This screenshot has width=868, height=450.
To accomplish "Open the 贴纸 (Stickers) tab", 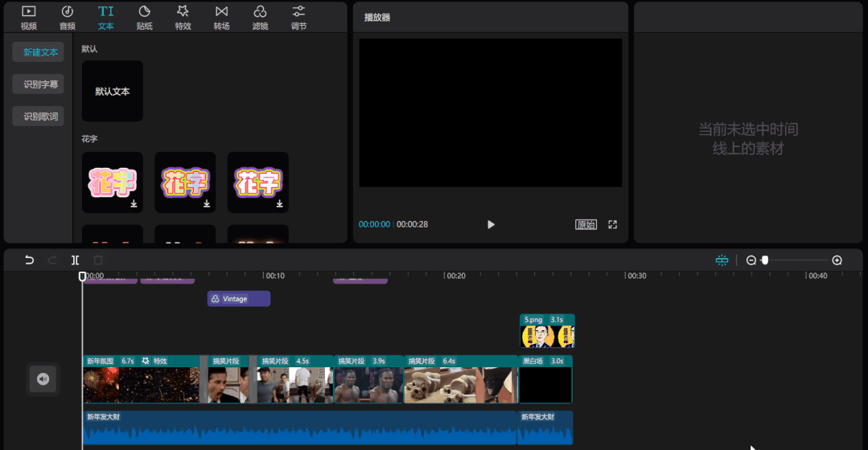I will (x=145, y=17).
